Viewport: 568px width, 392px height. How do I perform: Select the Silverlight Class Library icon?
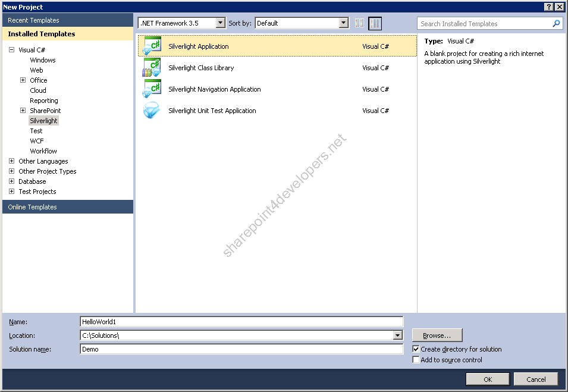pos(152,68)
